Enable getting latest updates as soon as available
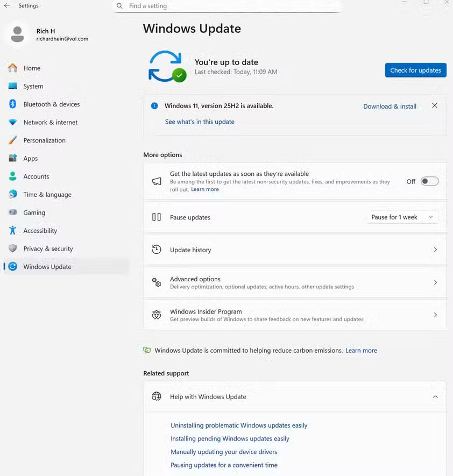Image resolution: width=453 pixels, height=476 pixels. pyautogui.click(x=429, y=181)
